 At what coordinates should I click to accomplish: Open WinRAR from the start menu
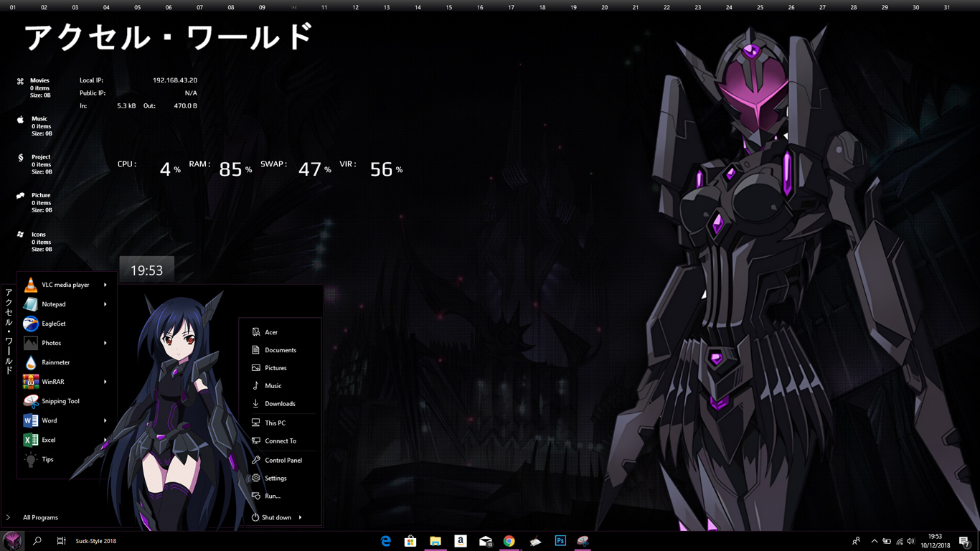tap(65, 382)
